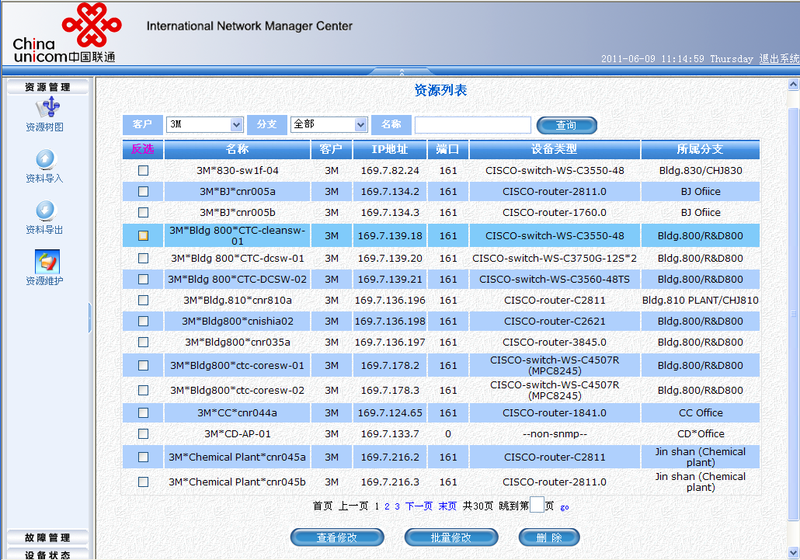
Task: Click the IP地址 column header
Action: 390,149
